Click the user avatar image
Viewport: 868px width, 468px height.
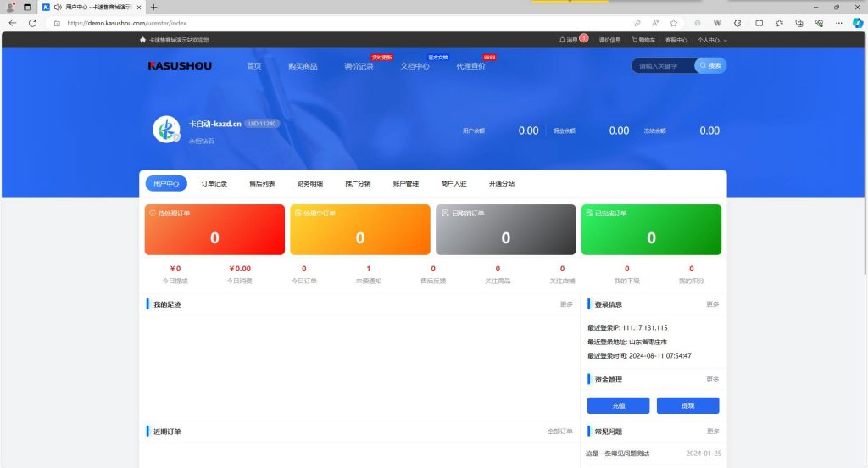coord(165,129)
